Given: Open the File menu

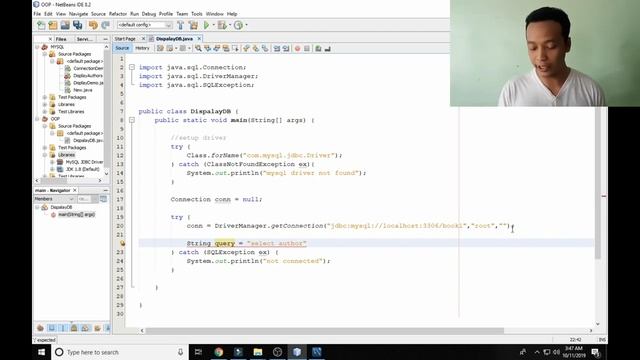Looking at the screenshot, I should coord(37,14).
